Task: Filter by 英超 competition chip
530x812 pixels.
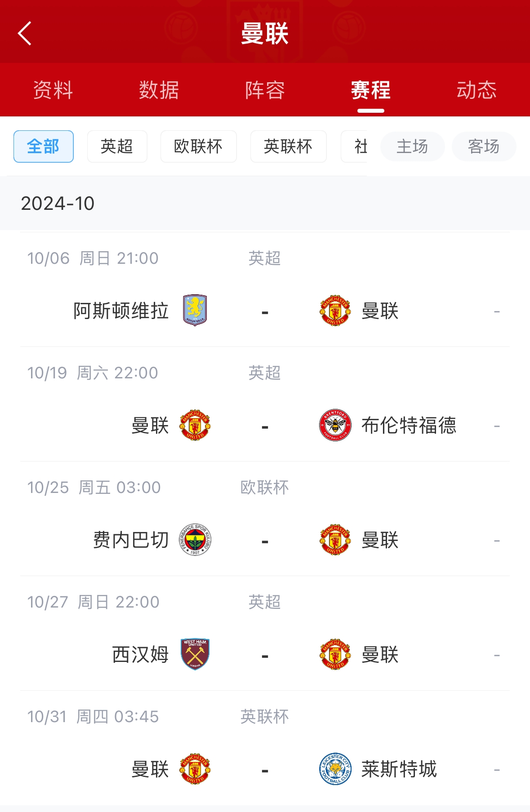Action: 117,146
